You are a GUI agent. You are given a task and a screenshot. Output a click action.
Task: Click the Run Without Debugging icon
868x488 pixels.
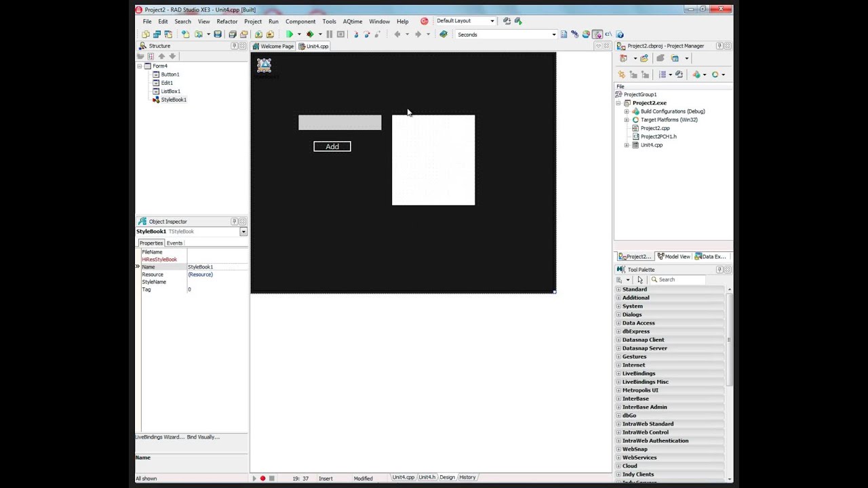[x=310, y=34]
